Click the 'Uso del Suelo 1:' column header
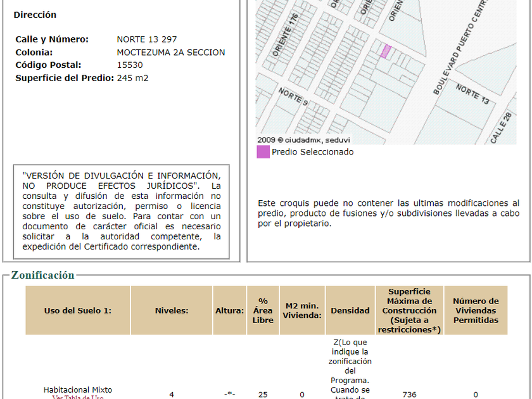The width and height of the screenshot is (532, 399). (78, 310)
